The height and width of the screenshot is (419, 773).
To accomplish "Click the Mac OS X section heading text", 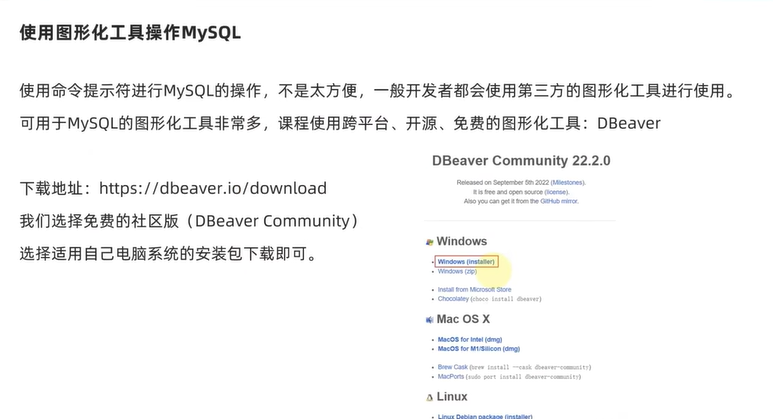I will (463, 319).
